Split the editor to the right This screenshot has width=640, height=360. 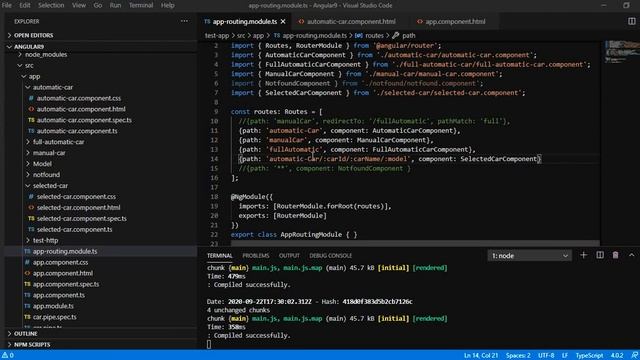point(631,21)
